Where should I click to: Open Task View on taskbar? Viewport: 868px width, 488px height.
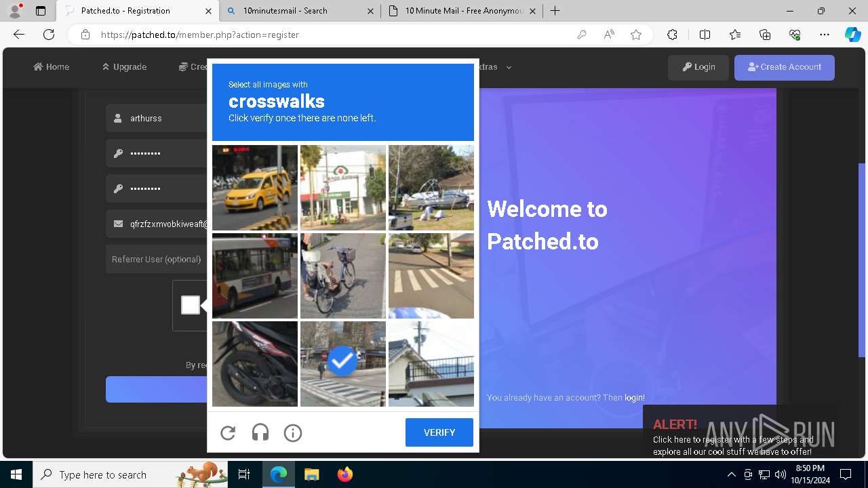coord(245,474)
